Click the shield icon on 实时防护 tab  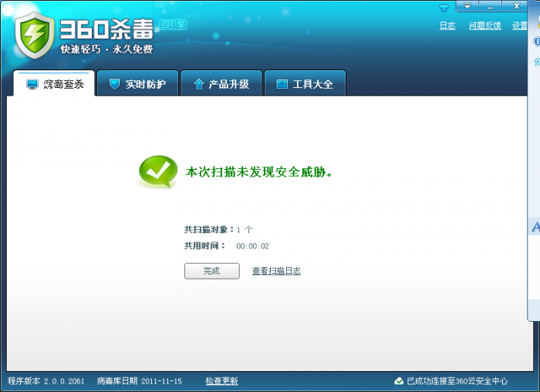point(114,83)
